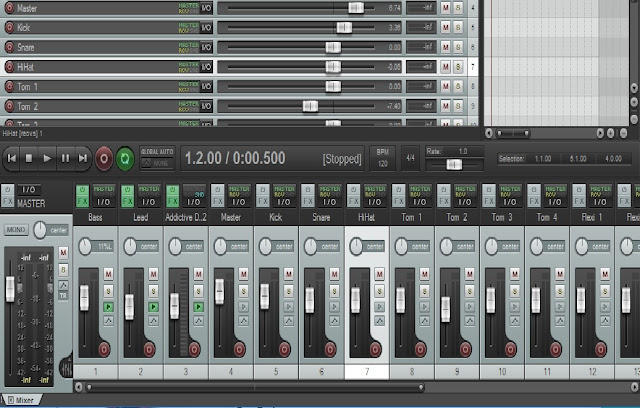The height and width of the screenshot is (408, 640).
Task: Switch to the Mixer docker tab
Action: click(21, 400)
